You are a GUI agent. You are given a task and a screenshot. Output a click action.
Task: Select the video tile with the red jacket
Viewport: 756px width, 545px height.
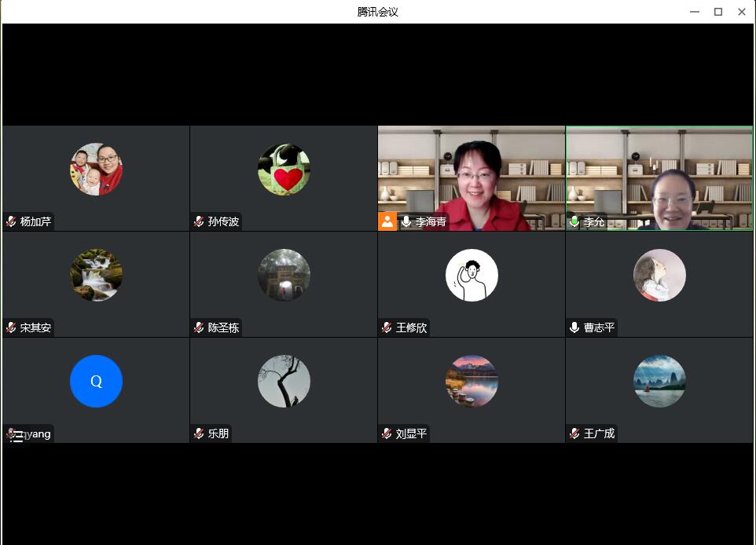[x=472, y=178]
